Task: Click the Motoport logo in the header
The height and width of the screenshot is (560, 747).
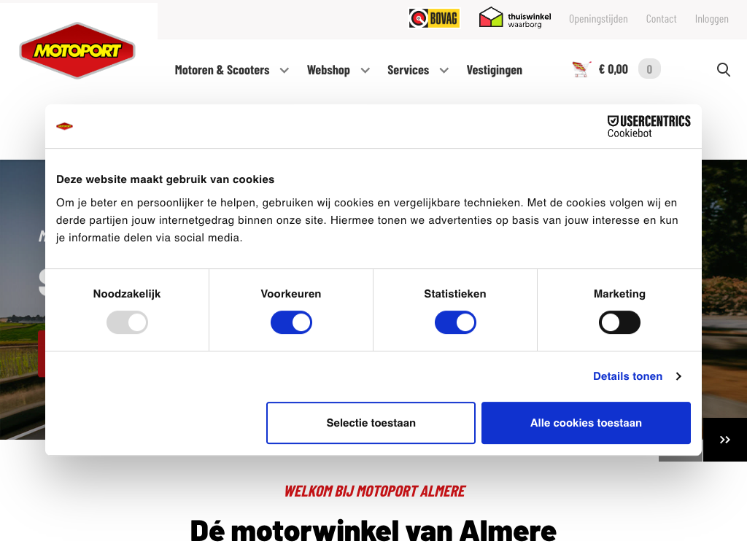Action: point(77,50)
